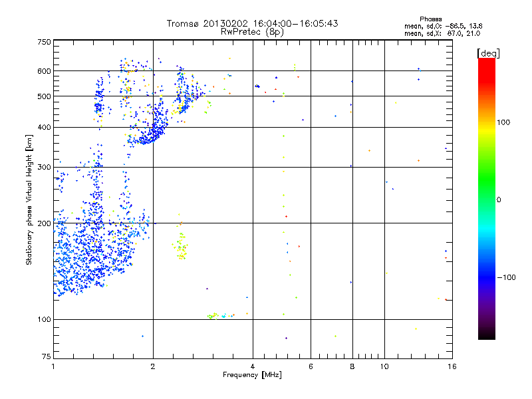
Task: Click x-axis tick label '16'
Action: (x=452, y=366)
